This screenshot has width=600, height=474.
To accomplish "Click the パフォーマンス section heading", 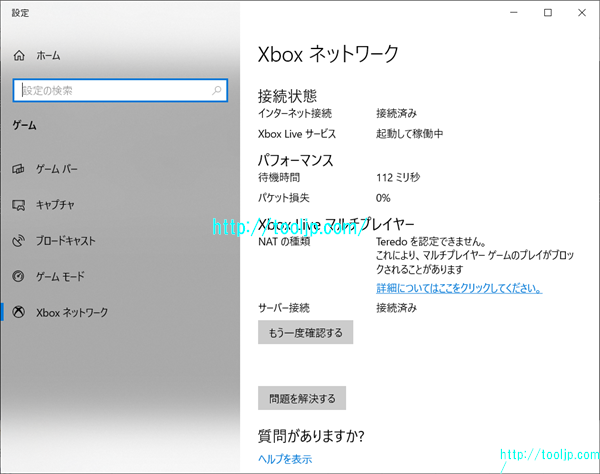I will (296, 160).
